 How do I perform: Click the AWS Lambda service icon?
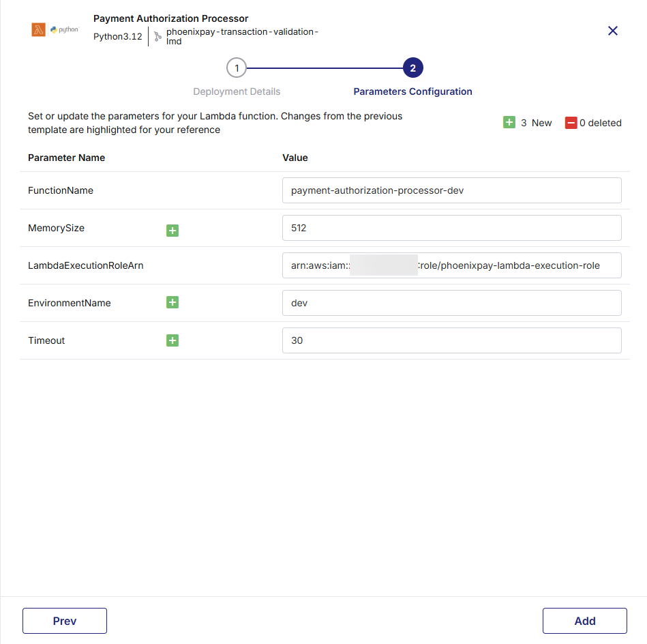[x=37, y=29]
